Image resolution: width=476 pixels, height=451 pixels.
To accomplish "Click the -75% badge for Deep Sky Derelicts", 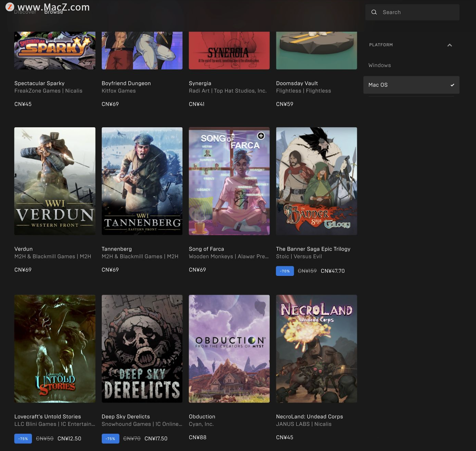I will 110,439.
